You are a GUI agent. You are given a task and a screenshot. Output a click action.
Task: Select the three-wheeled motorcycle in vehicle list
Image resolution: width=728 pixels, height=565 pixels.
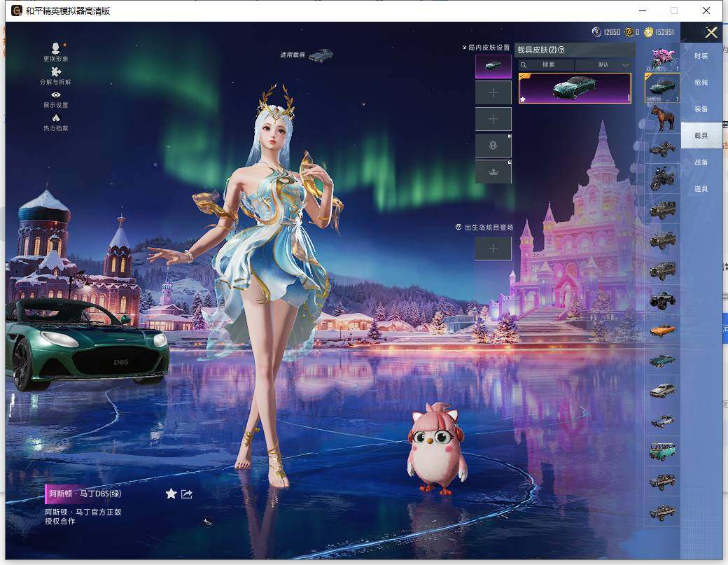(662, 149)
